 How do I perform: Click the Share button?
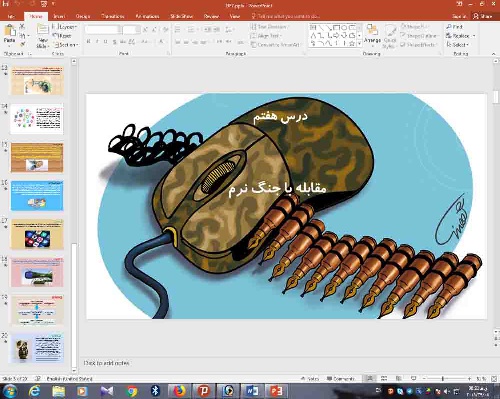click(483, 16)
